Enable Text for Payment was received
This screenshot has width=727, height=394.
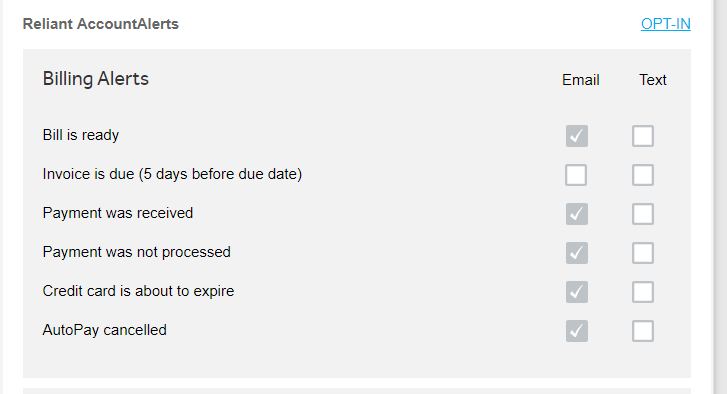coord(643,214)
